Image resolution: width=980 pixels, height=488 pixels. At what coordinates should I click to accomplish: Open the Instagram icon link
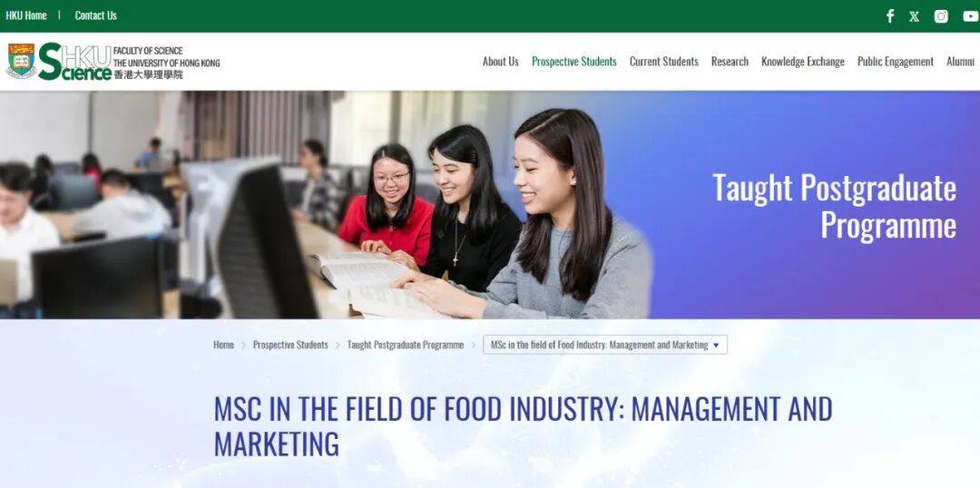pyautogui.click(x=941, y=16)
